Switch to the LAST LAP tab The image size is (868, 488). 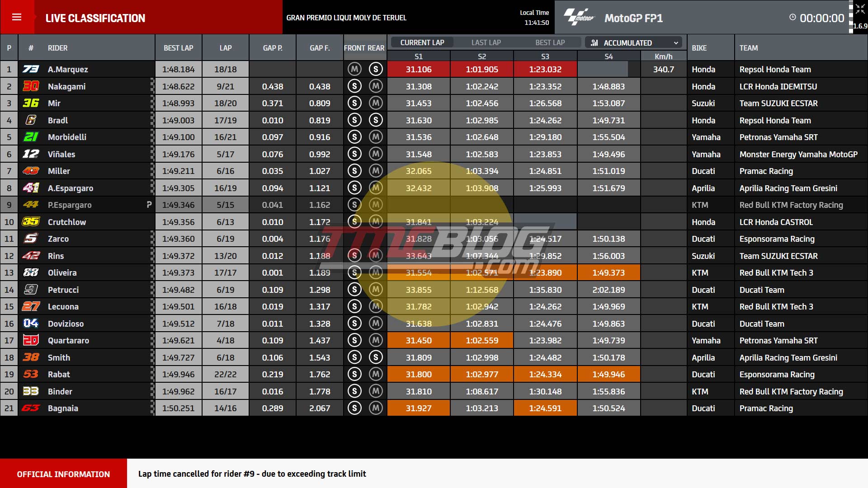[486, 42]
